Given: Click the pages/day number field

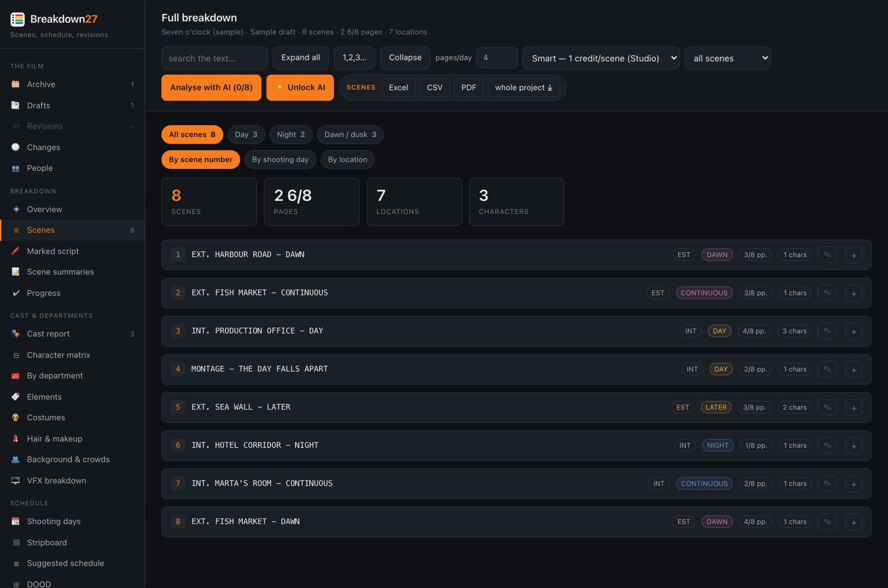Looking at the screenshot, I should 497,58.
